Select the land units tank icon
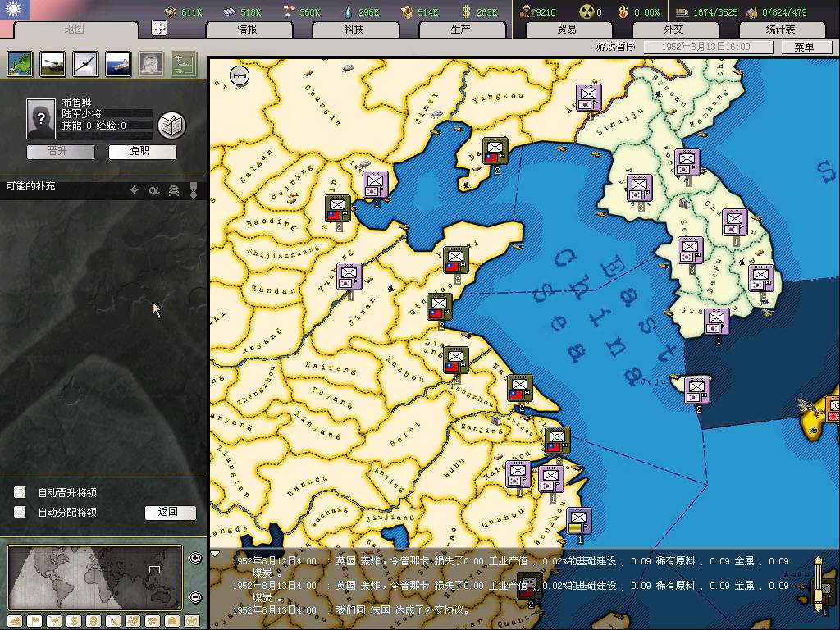The width and height of the screenshot is (840, 630). [x=52, y=63]
